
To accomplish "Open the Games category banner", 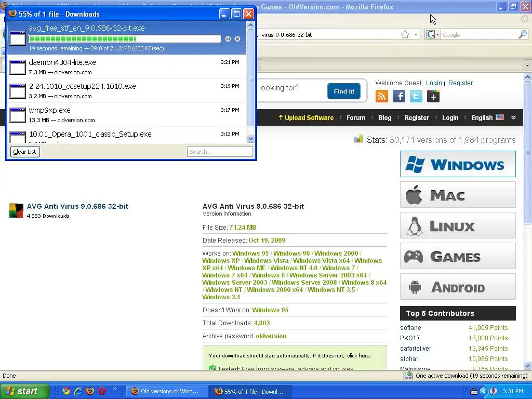I will pyautogui.click(x=458, y=256).
